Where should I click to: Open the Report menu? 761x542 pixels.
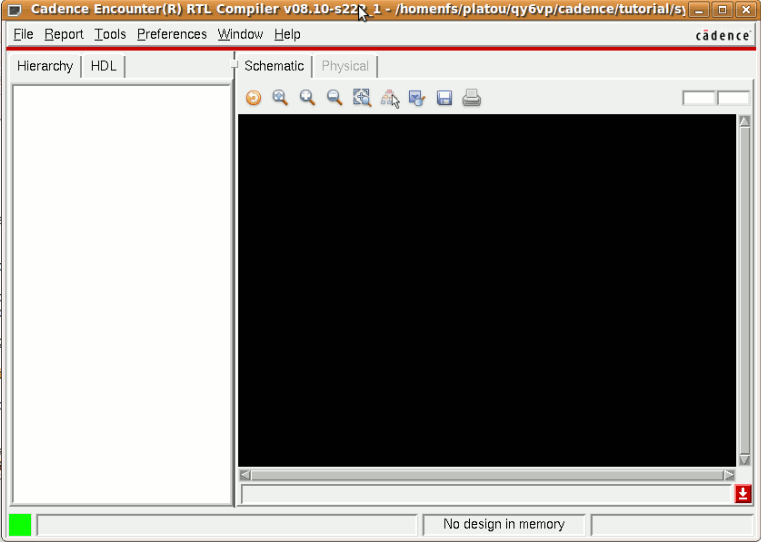coord(64,34)
